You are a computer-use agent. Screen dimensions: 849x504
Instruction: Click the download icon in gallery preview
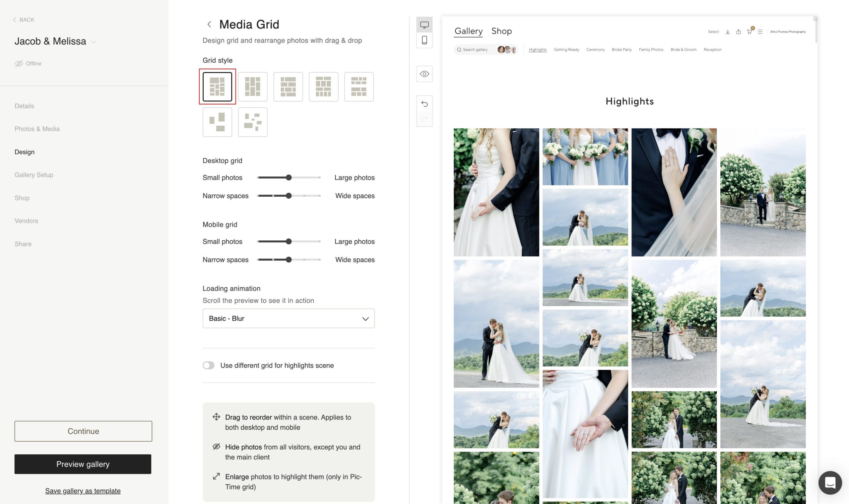727,31
